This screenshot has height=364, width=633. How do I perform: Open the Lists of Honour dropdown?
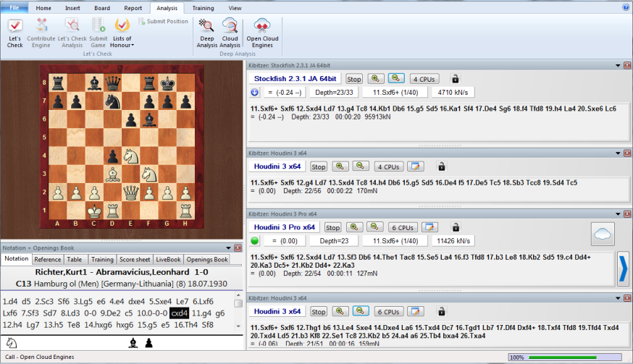point(122,33)
